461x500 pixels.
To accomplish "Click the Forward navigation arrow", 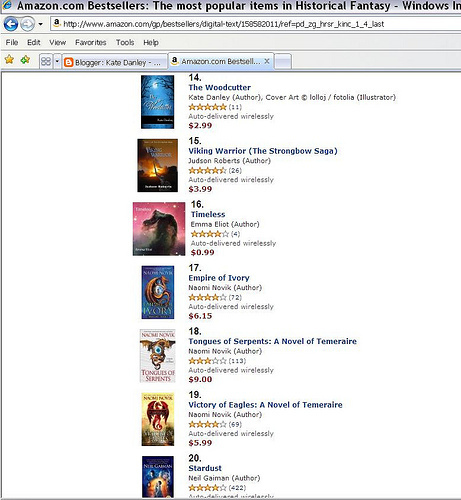I will click(x=27, y=24).
